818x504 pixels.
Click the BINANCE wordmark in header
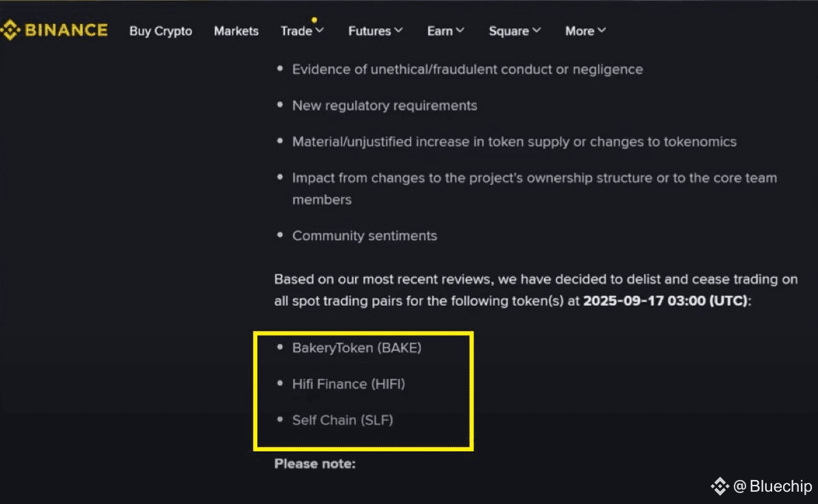[66, 30]
